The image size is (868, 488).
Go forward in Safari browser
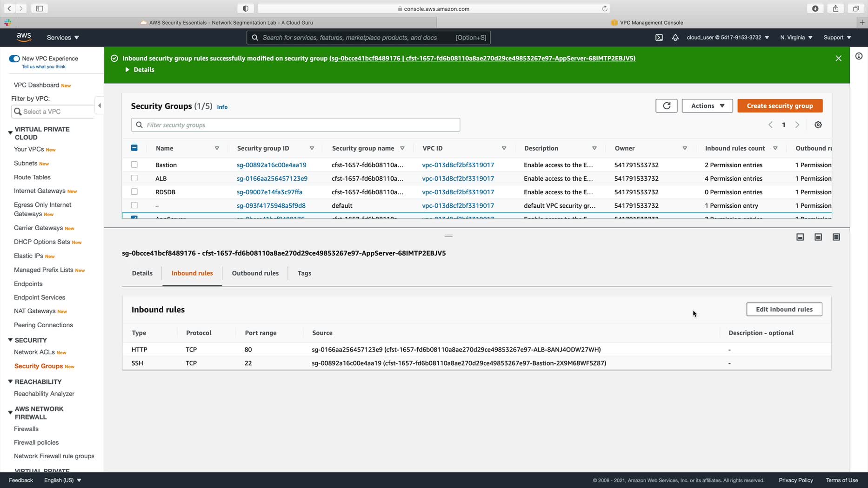pos(20,8)
